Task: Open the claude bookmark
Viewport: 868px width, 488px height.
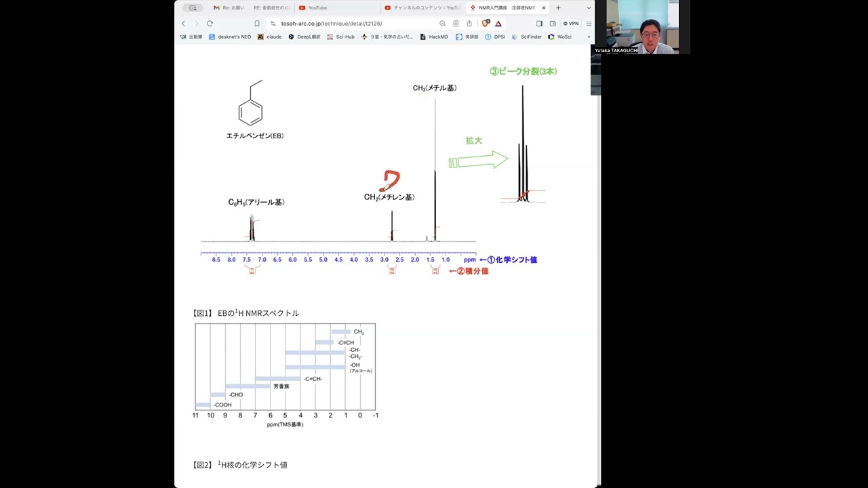Action: click(x=270, y=37)
